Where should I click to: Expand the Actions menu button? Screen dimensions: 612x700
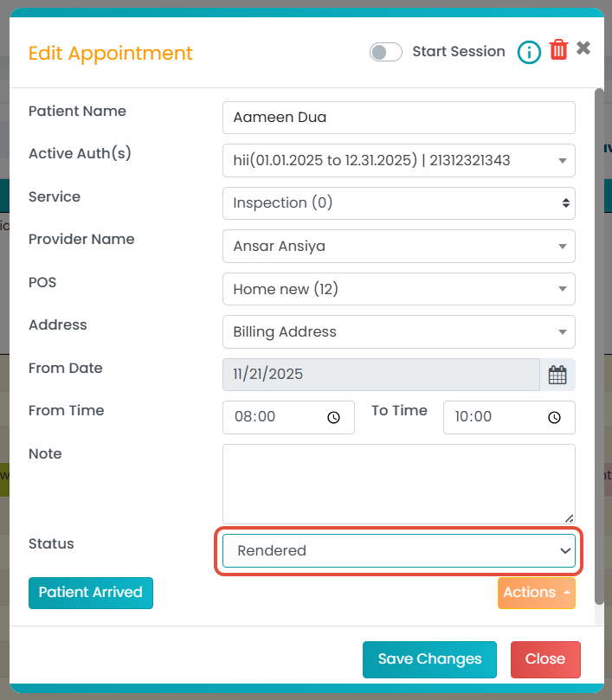click(x=536, y=593)
